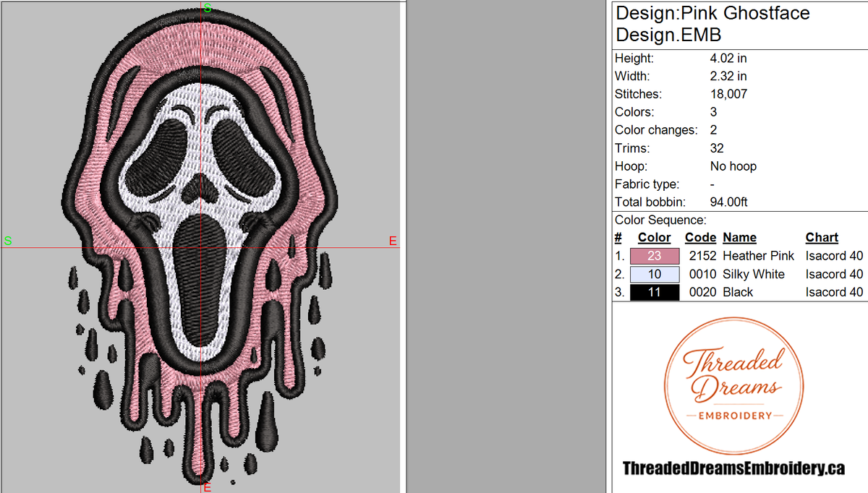Click the Heather Pink color swatch 23

click(655, 256)
